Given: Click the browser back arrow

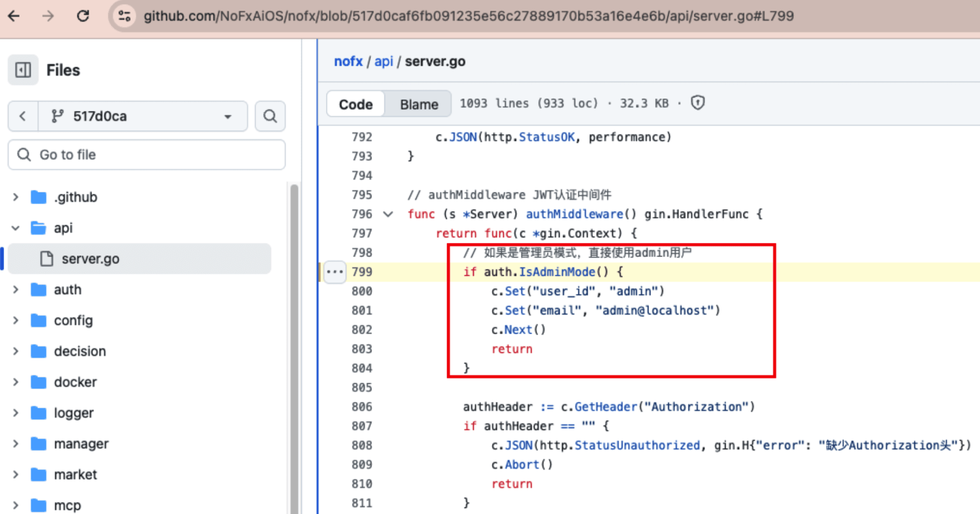Looking at the screenshot, I should point(14,16).
